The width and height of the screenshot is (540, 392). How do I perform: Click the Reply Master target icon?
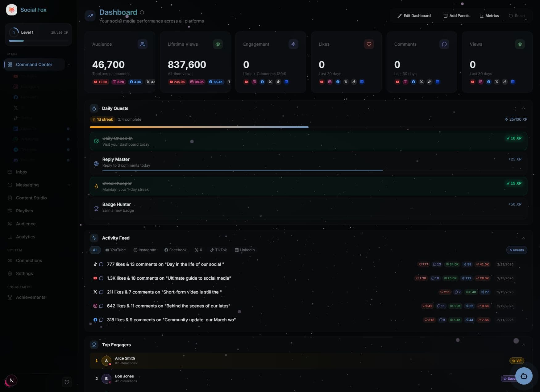pos(96,163)
